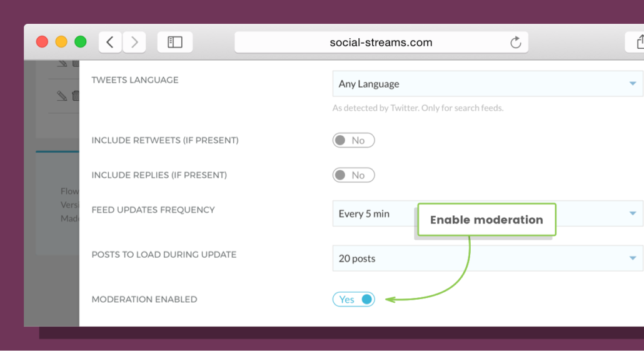The width and height of the screenshot is (644, 351).
Task: Click the lower pencil edit icon
Action: (x=62, y=96)
